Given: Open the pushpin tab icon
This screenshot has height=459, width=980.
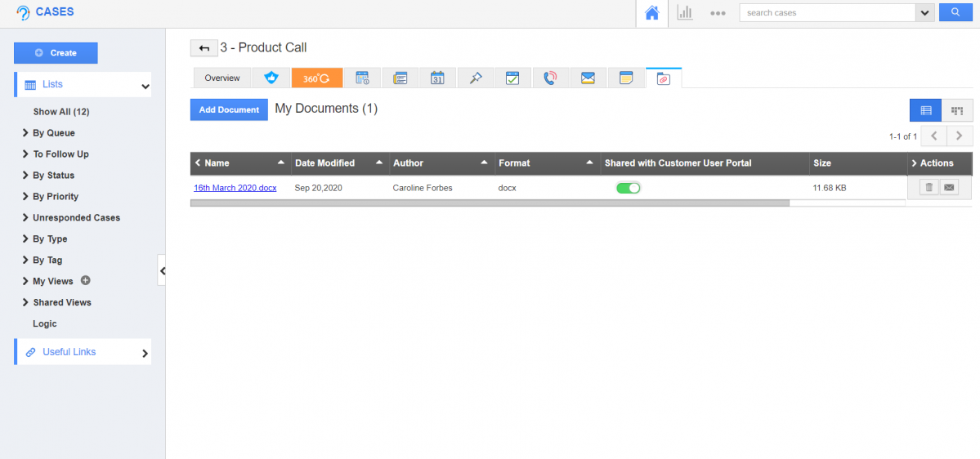Looking at the screenshot, I should point(475,78).
